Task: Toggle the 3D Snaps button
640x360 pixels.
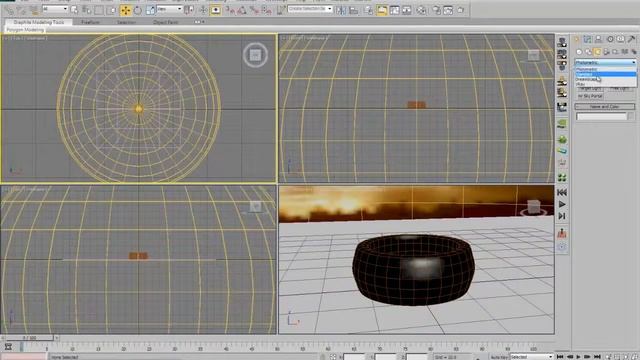Action: click(229, 10)
